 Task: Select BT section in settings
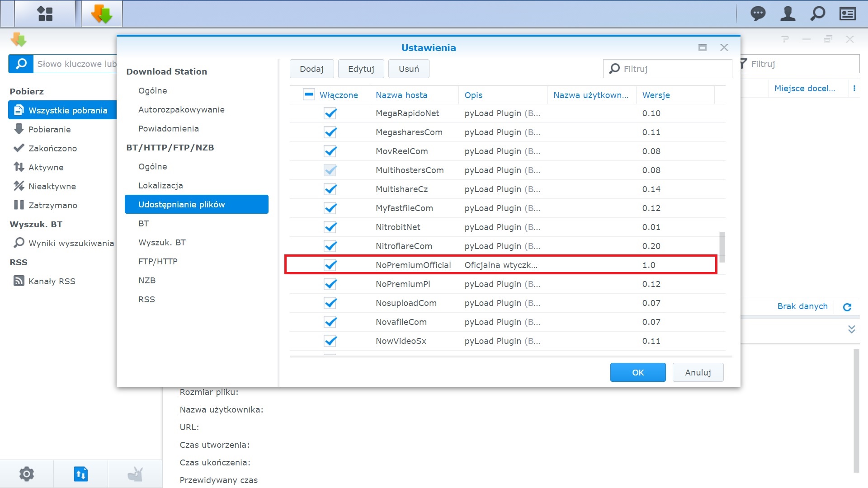(144, 224)
